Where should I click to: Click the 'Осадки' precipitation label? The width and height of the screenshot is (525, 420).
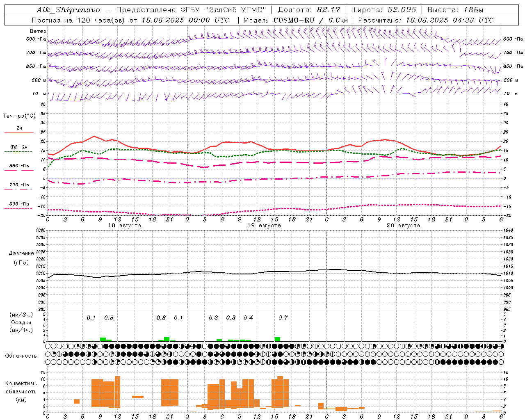(x=21, y=322)
